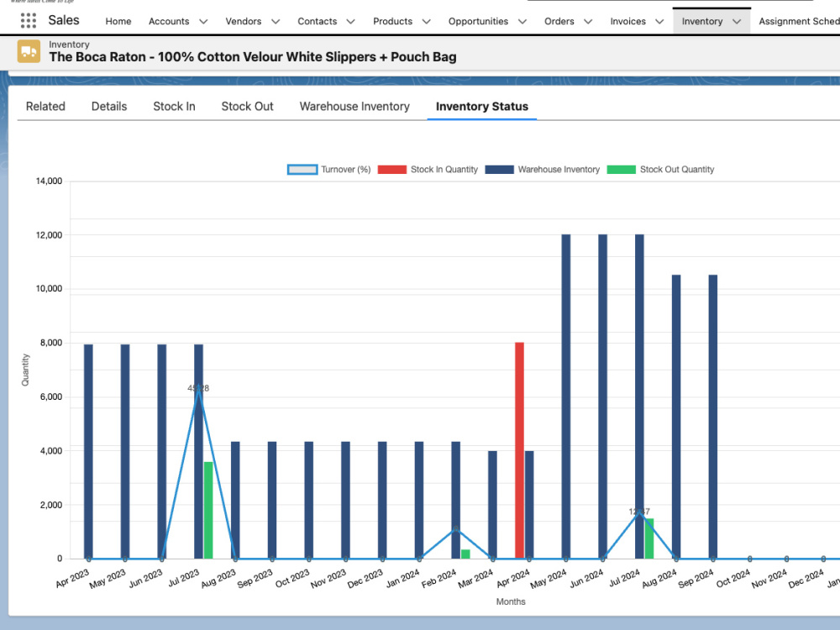Image resolution: width=840 pixels, height=630 pixels.
Task: Open the Invoices nav tab
Action: click(627, 22)
